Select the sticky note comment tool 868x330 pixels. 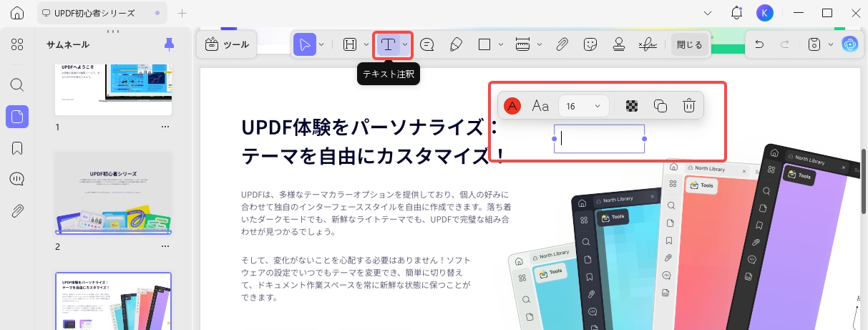[x=427, y=44]
